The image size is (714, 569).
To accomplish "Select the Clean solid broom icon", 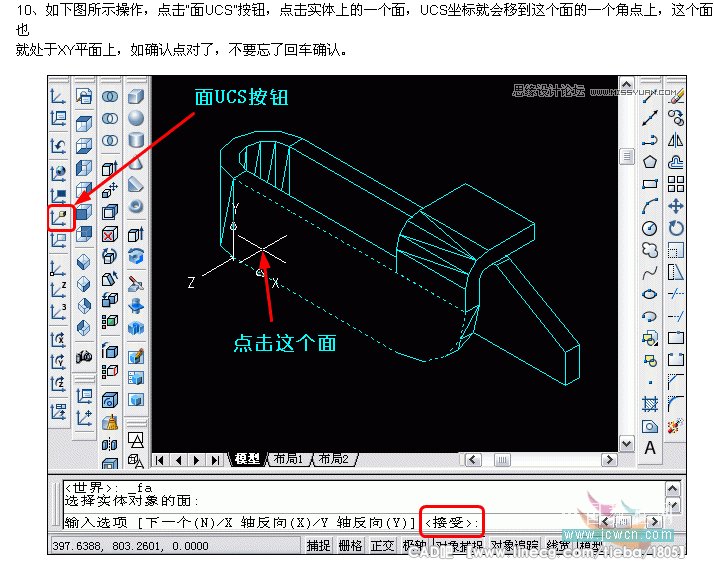I will tap(109, 422).
